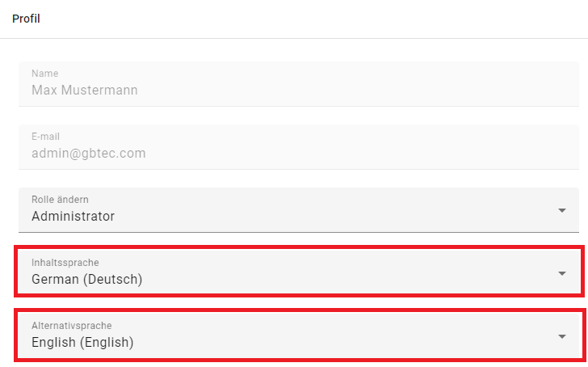The width and height of the screenshot is (588, 367).
Task: Click the Rolle ändern dropdown arrow
Action: 561,210
